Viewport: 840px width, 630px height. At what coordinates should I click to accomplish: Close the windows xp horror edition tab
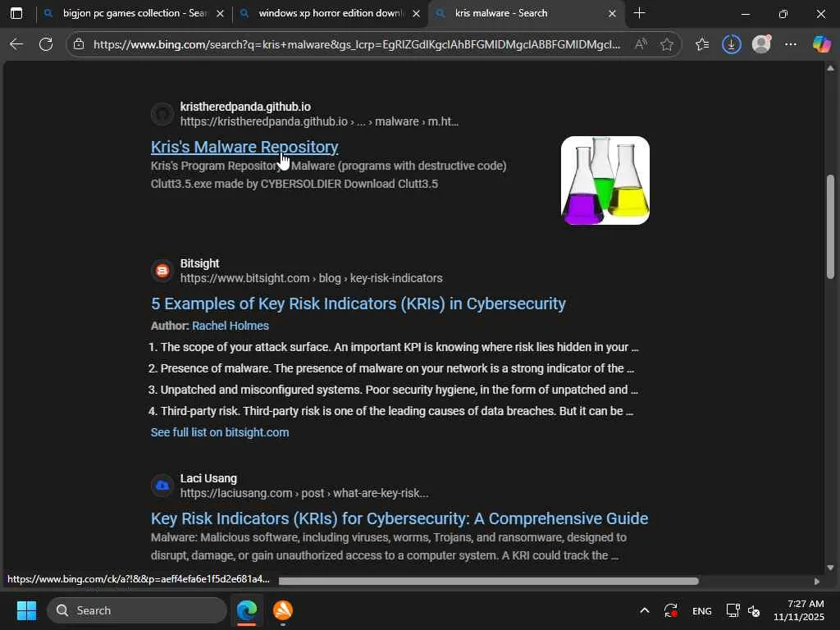coord(416,14)
